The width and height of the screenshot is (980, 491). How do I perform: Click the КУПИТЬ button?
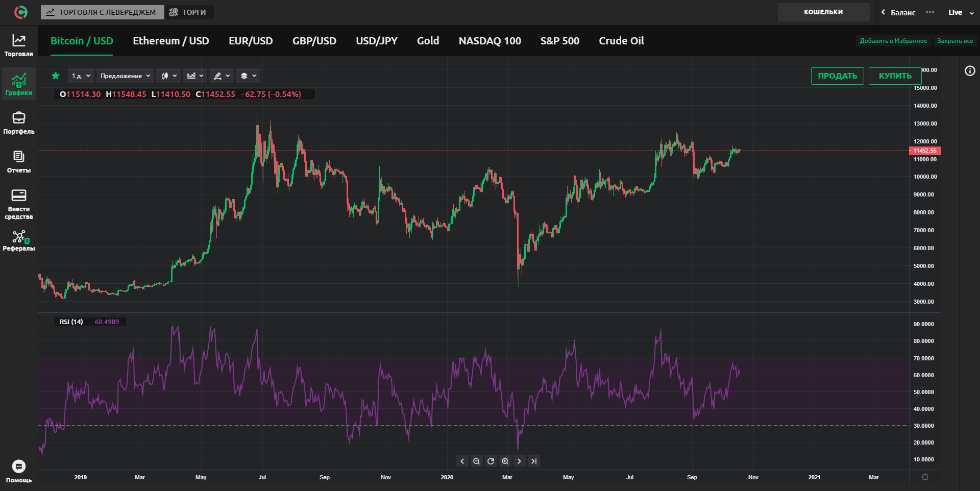point(895,76)
